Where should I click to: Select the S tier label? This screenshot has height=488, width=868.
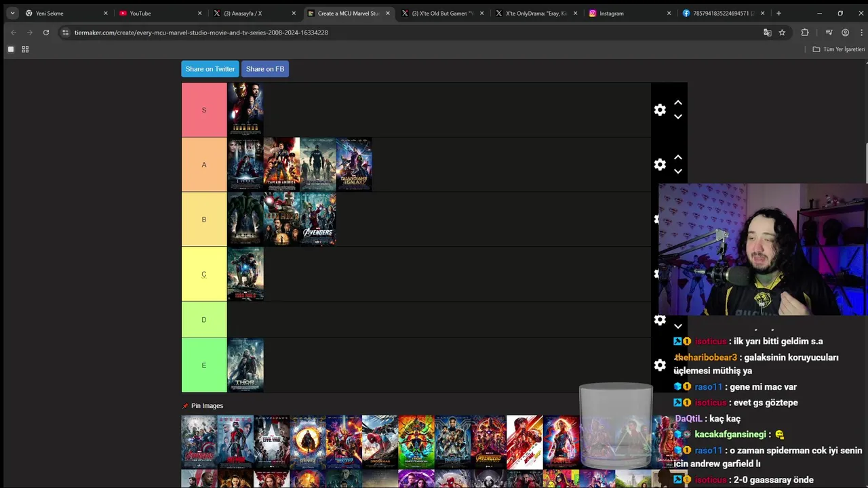pos(204,110)
